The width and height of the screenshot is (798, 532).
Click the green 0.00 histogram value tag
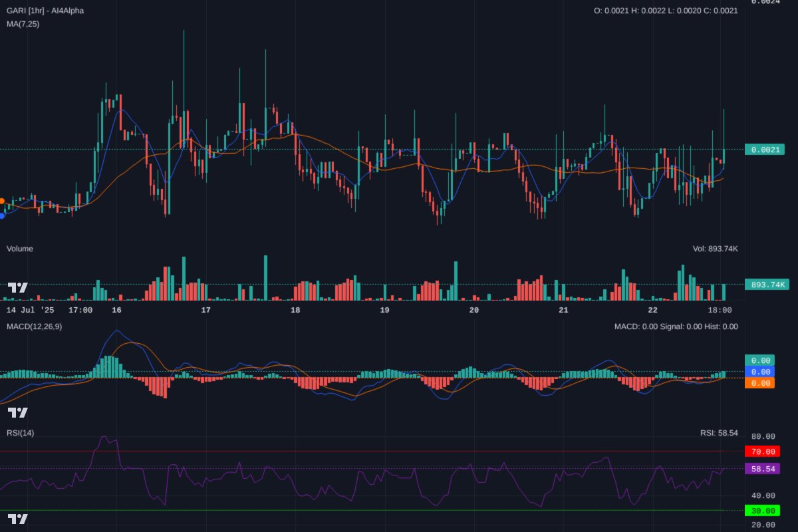click(x=760, y=360)
